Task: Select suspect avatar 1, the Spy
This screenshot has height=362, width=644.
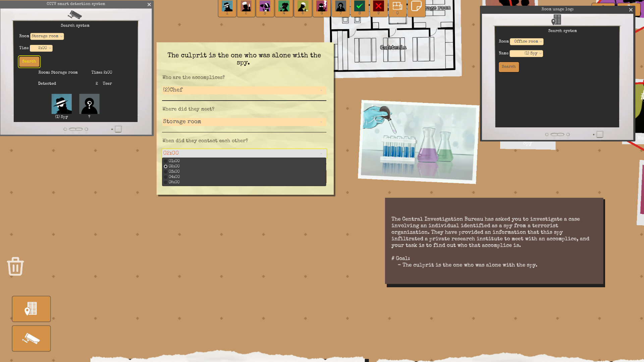Action: 227,6
